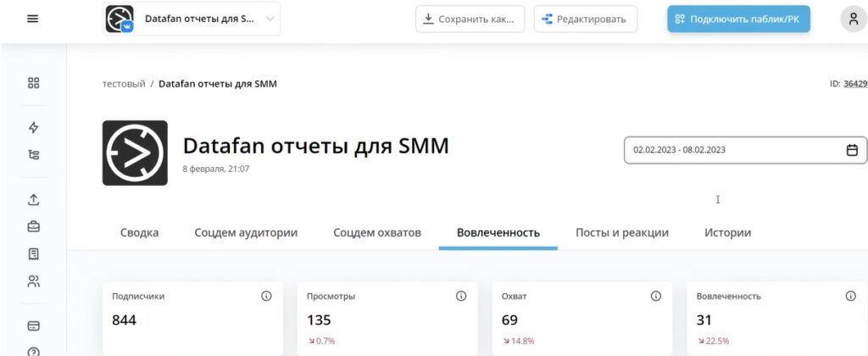Click Сохранить как button
This screenshot has width=868, height=356.
pyautogui.click(x=470, y=19)
